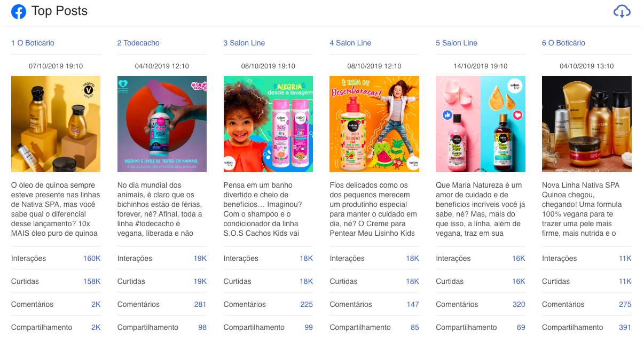Click the quinoa oil gold bottles thumbnail
Image resolution: width=644 pixels, height=347 pixels.
[56, 124]
